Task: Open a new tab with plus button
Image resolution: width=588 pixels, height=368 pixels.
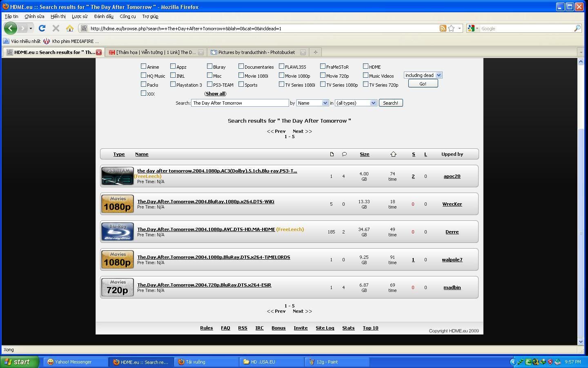Action: [x=315, y=52]
